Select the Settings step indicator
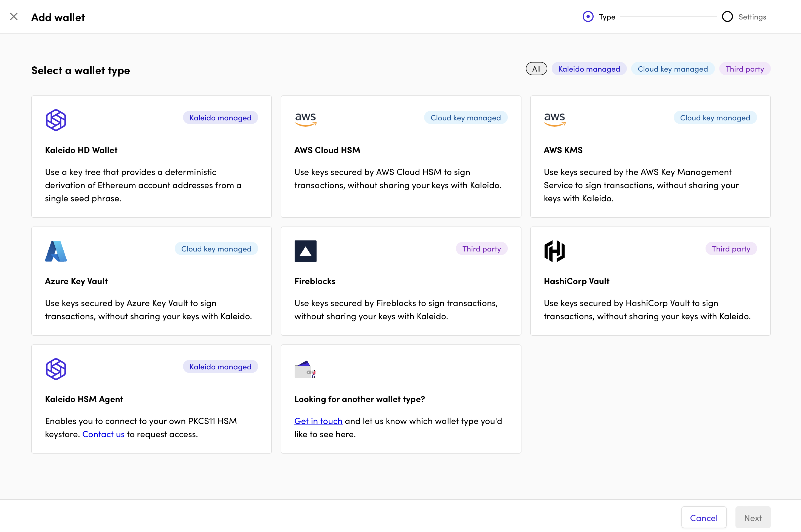The image size is (801, 532). 727,17
